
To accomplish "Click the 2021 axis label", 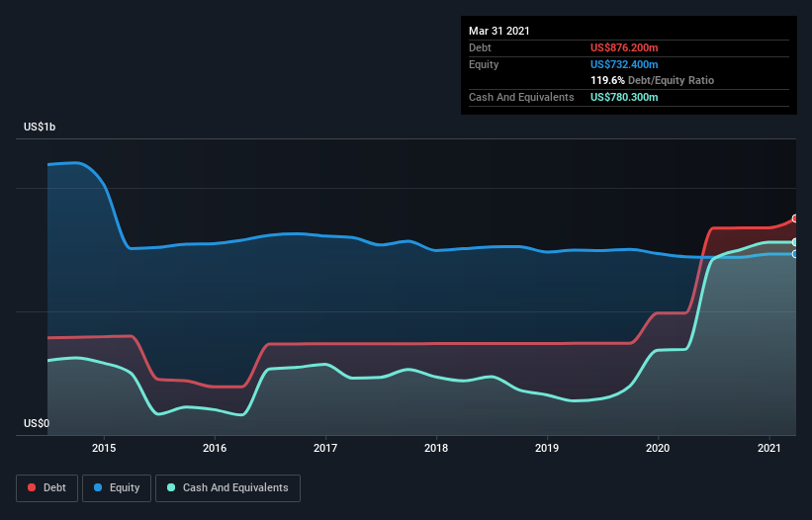I will pyautogui.click(x=769, y=448).
